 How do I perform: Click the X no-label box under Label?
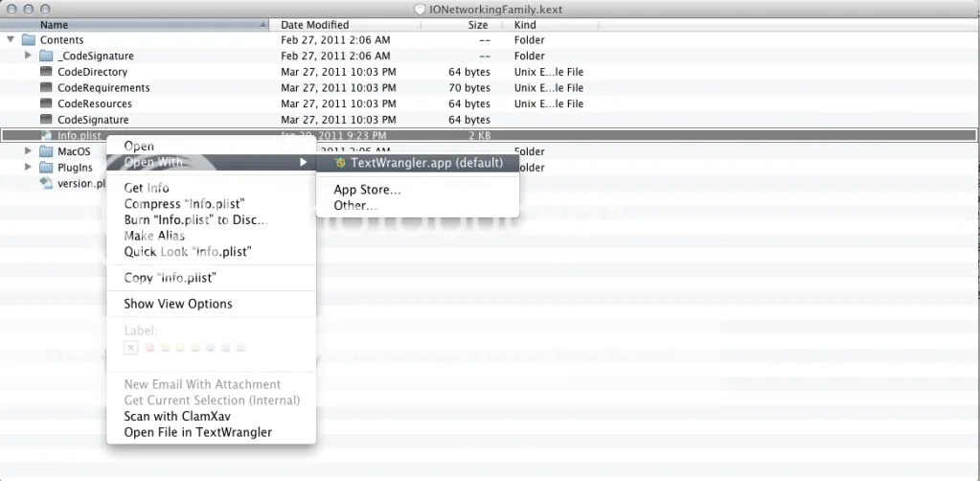coord(130,348)
